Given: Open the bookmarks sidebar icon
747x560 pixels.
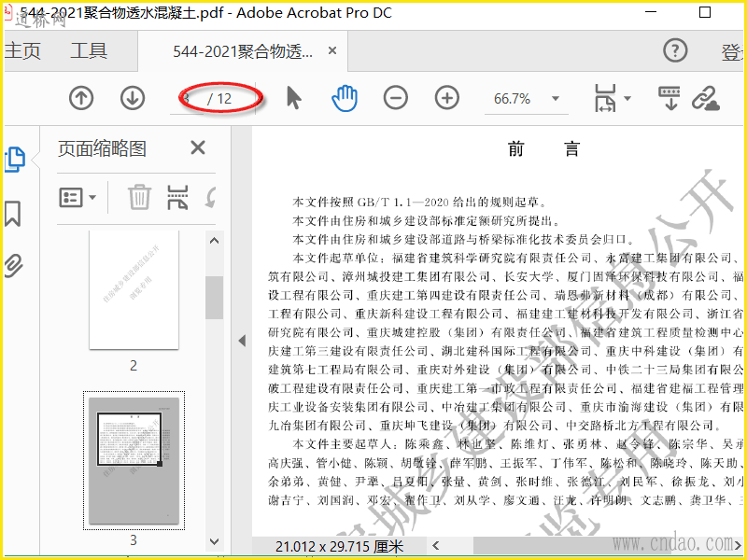Looking at the screenshot, I should pyautogui.click(x=13, y=214).
